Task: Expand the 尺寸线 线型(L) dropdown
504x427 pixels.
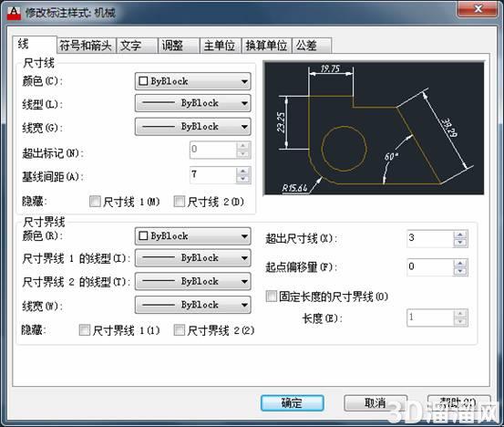Action: [x=193, y=103]
